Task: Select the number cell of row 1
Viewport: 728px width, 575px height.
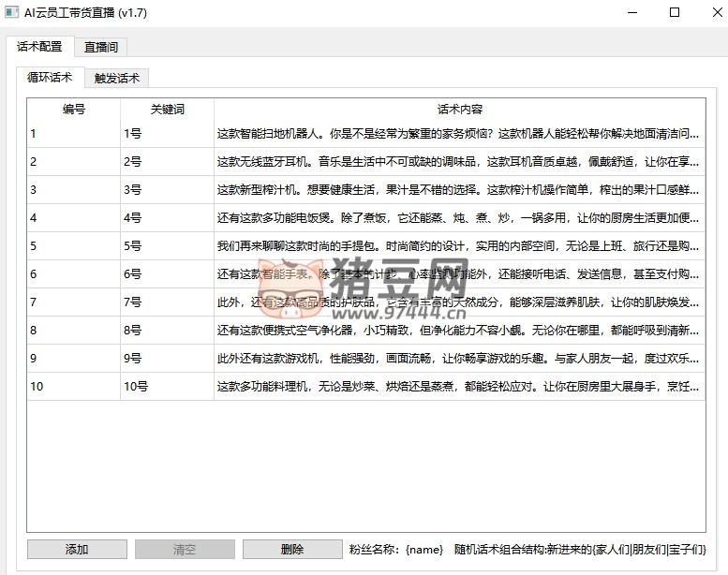Action: pyautogui.click(x=74, y=134)
